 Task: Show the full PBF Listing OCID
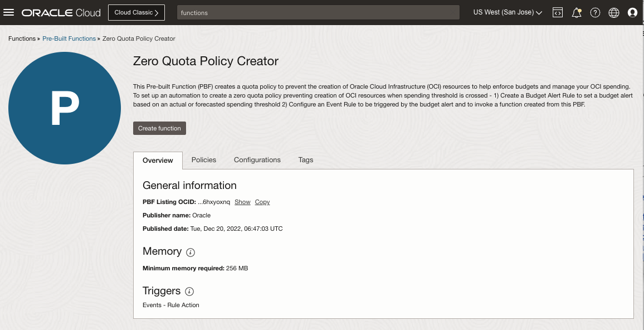tap(242, 202)
